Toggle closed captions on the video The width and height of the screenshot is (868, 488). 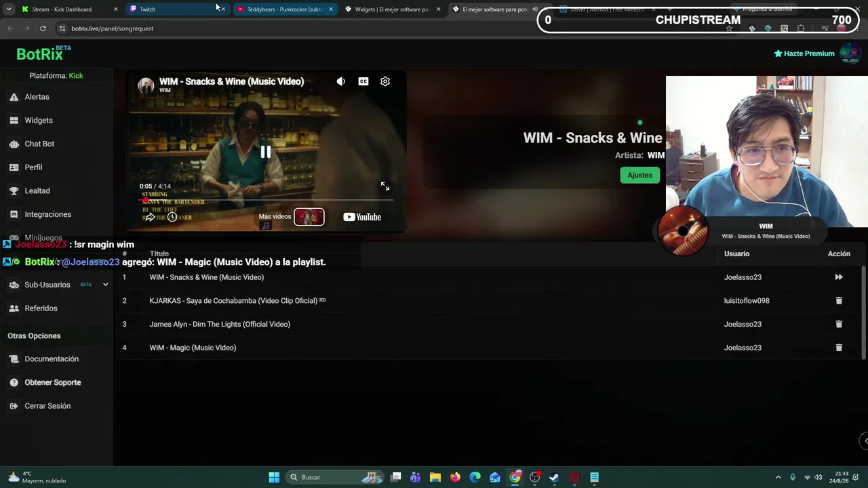(x=363, y=81)
